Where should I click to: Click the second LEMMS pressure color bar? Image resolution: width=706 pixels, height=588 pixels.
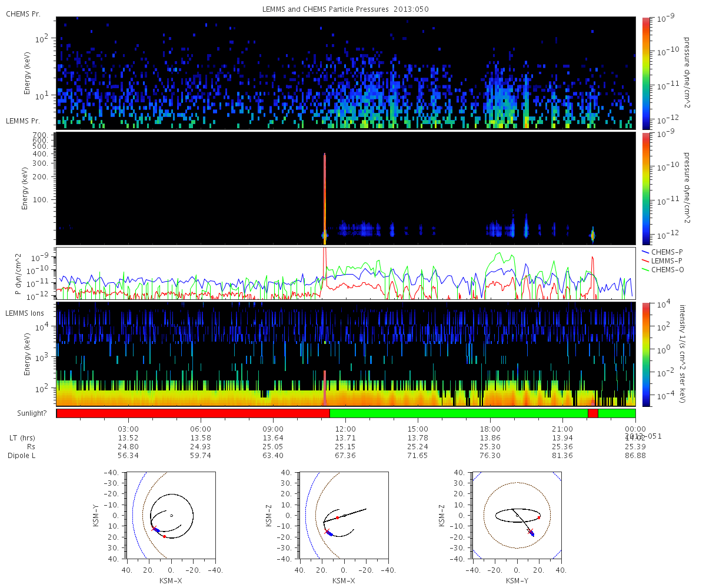point(646,188)
